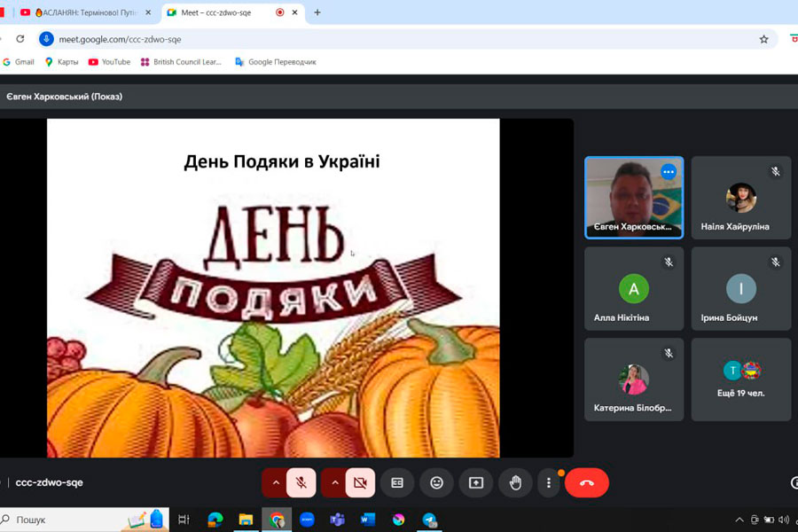Screen dimensions: 798x532
Task: Select Ірина Бойцун participant tile
Action: pos(741,289)
